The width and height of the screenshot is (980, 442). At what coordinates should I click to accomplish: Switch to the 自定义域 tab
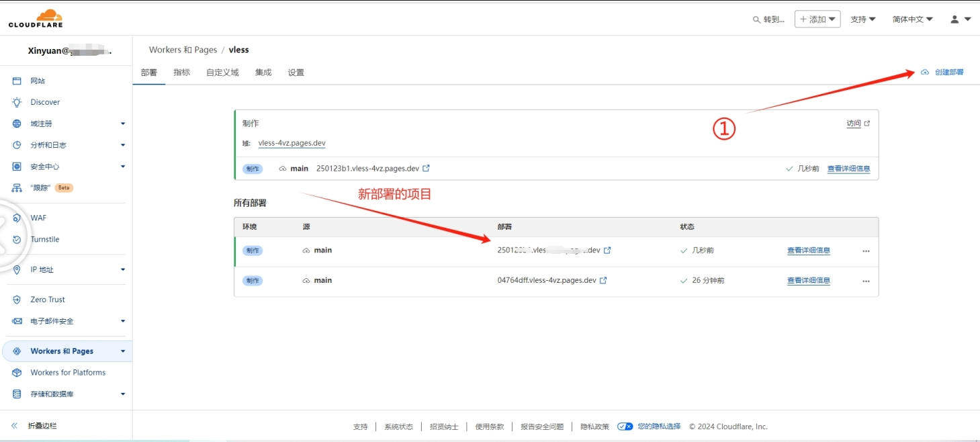pos(222,73)
